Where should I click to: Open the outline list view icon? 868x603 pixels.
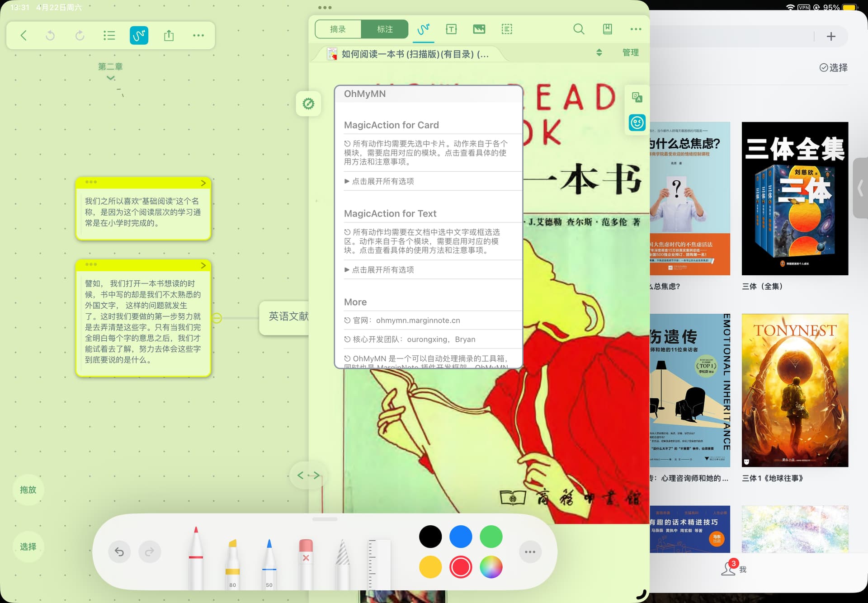(x=109, y=35)
